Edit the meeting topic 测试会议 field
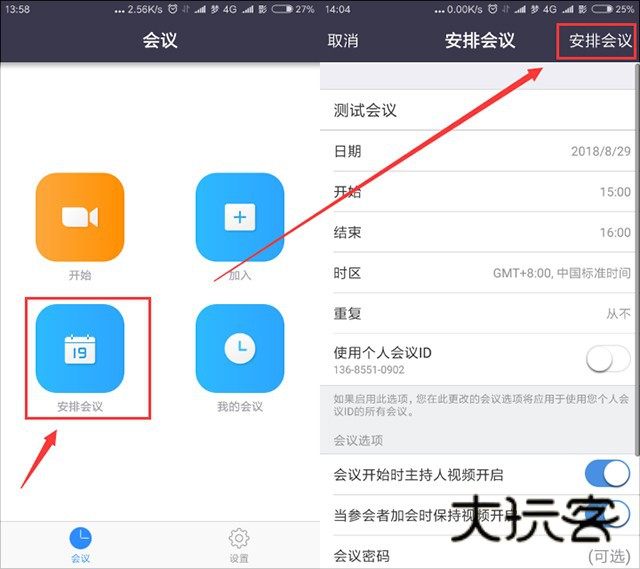Screen dimensions: 640x569 481,111
